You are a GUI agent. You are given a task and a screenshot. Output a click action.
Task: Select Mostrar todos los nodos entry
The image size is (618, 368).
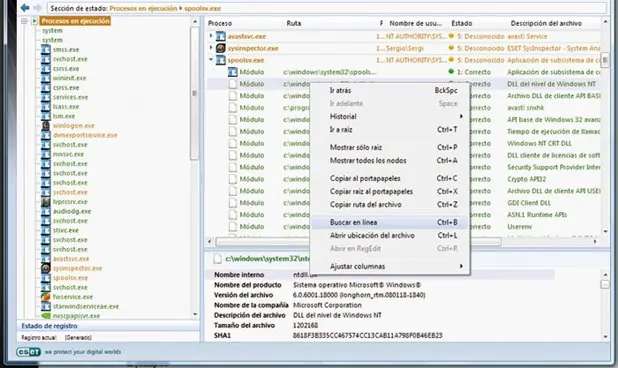click(390, 160)
